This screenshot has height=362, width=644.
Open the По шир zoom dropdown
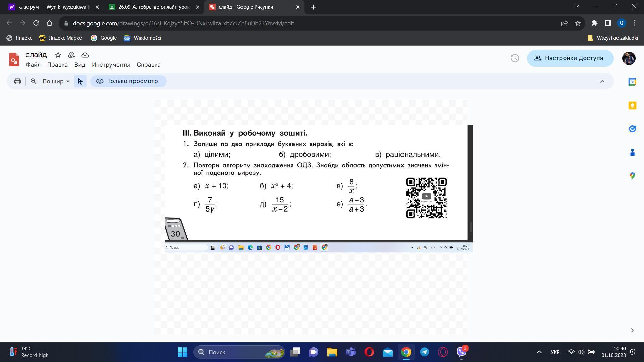pyautogui.click(x=56, y=81)
